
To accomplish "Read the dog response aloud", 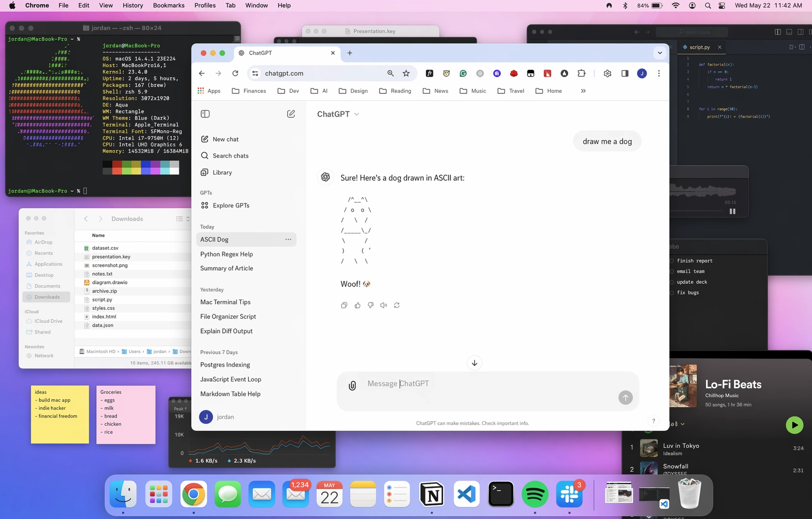I will (x=383, y=305).
